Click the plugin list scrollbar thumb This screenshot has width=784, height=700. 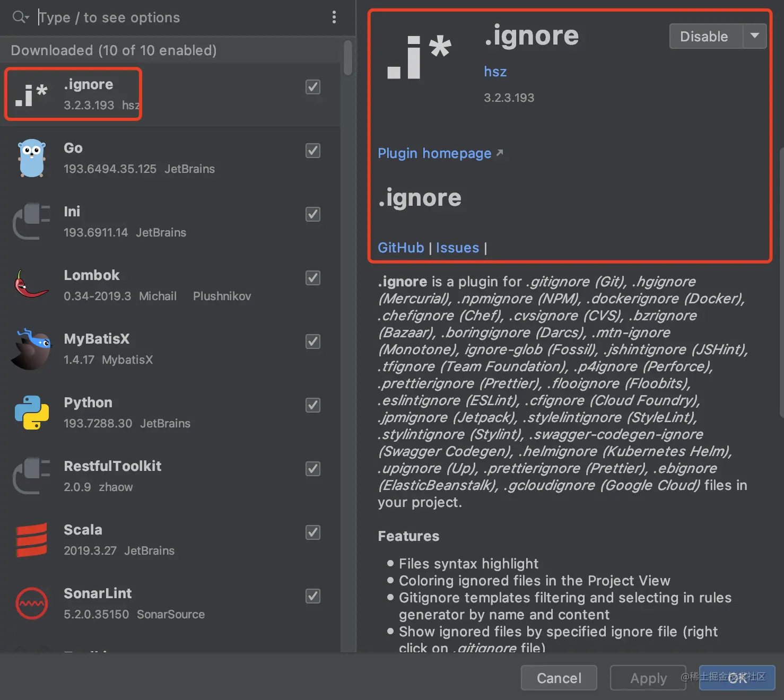coord(348,58)
